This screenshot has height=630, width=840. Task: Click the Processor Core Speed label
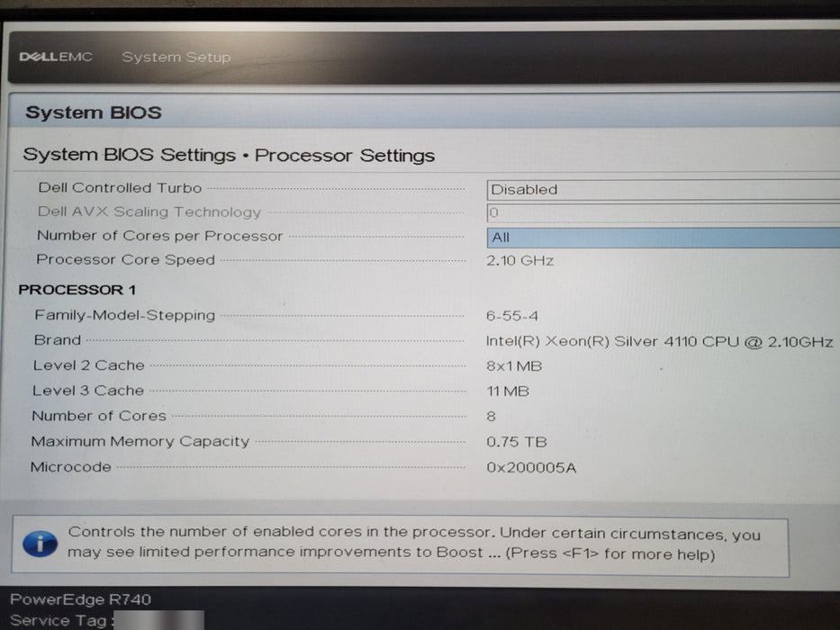click(x=125, y=260)
